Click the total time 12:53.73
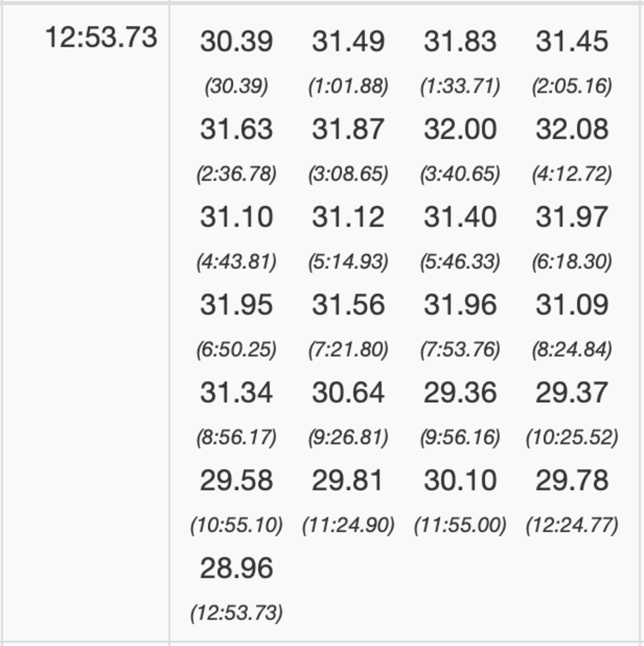The height and width of the screenshot is (646, 644). 101,37
